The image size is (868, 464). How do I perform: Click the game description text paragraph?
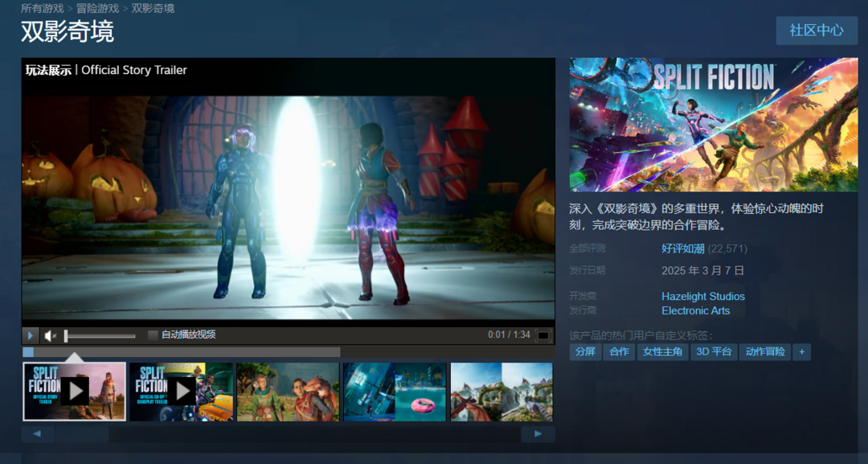[696, 216]
